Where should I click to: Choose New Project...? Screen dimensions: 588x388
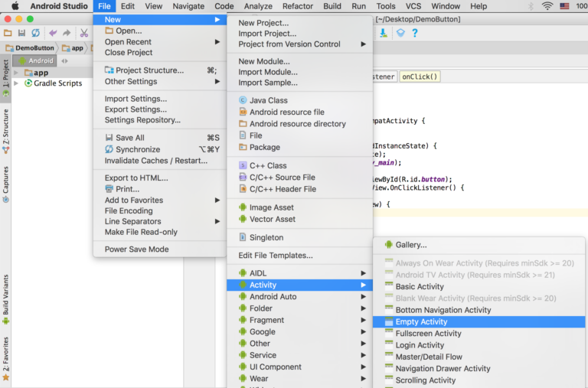pos(300,23)
